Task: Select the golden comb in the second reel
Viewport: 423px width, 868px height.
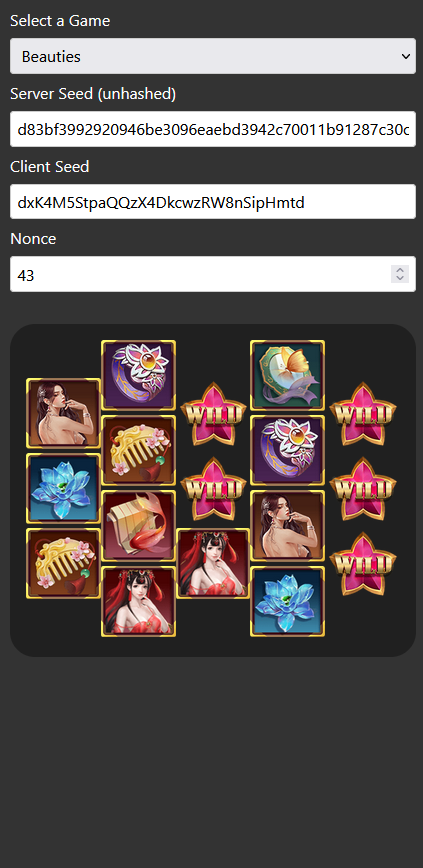Action: point(138,451)
